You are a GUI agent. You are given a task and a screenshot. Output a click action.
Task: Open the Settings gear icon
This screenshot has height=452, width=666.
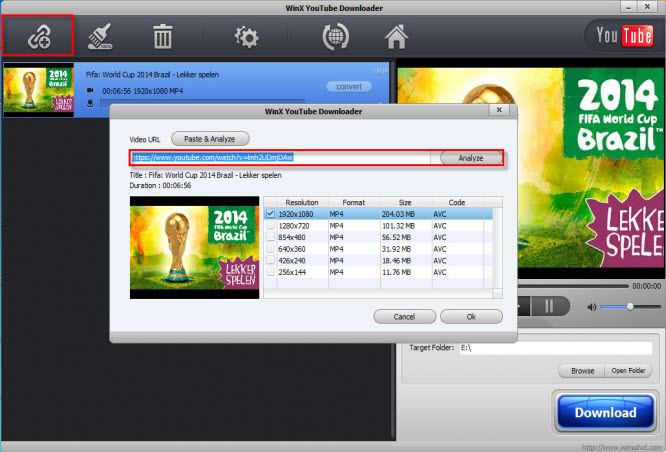tap(246, 37)
